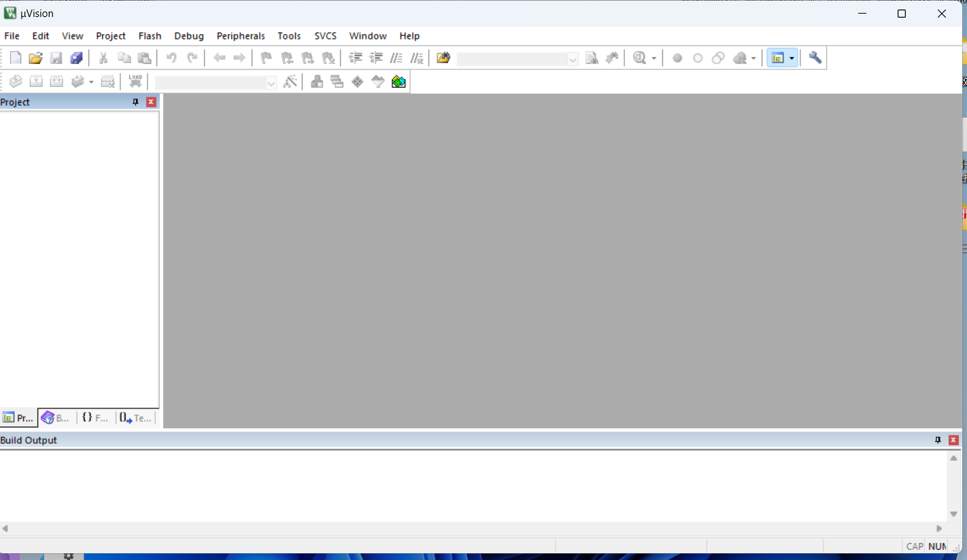The image size is (967, 560).
Task: Open the target selection dropdown
Action: 271,83
